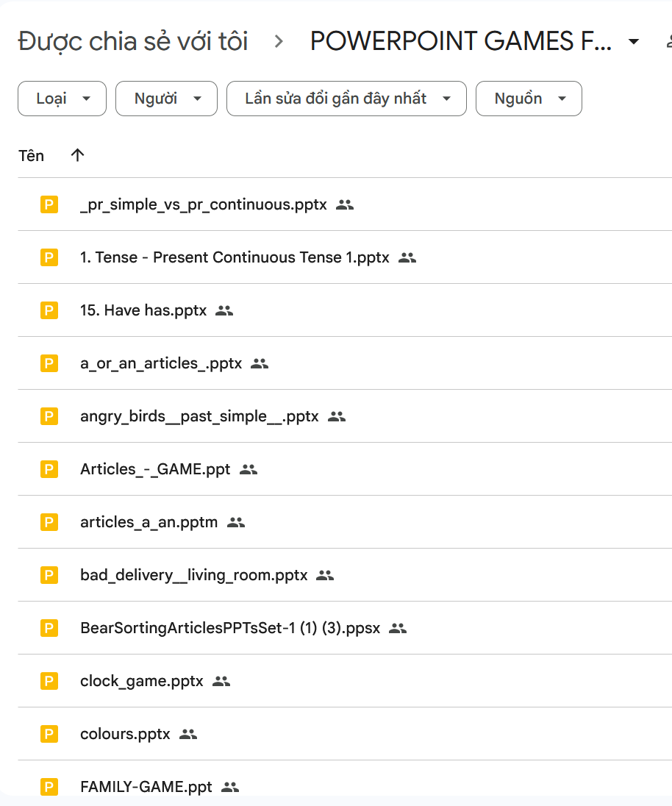Image resolution: width=672 pixels, height=806 pixels.
Task: Open the Loại type filter dropdown
Action: click(x=62, y=99)
